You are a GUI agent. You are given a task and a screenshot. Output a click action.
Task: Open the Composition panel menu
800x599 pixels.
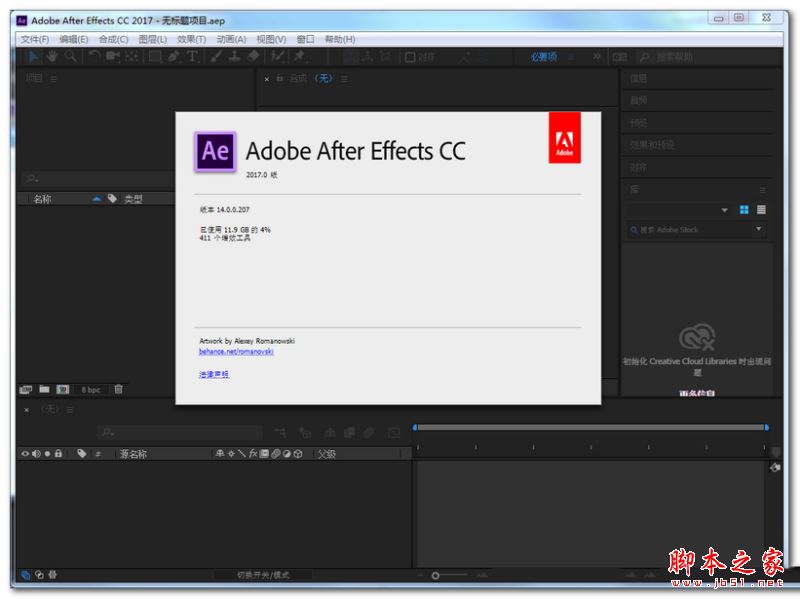tap(344, 79)
